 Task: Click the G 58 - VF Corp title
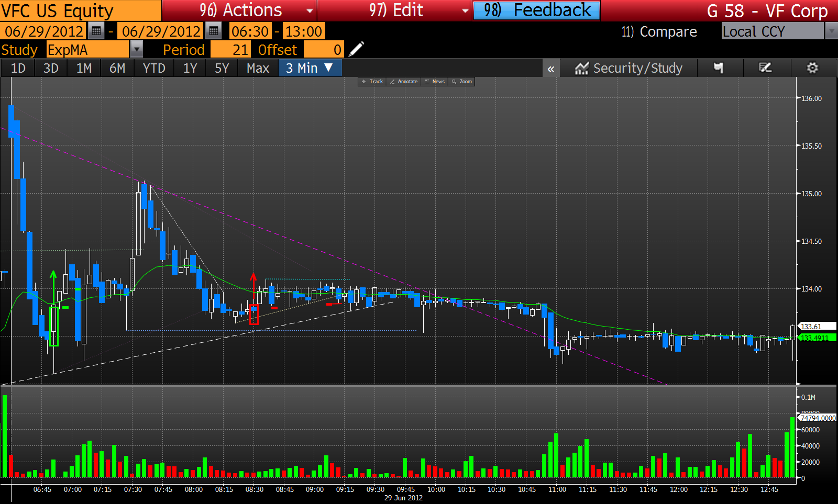tap(767, 11)
